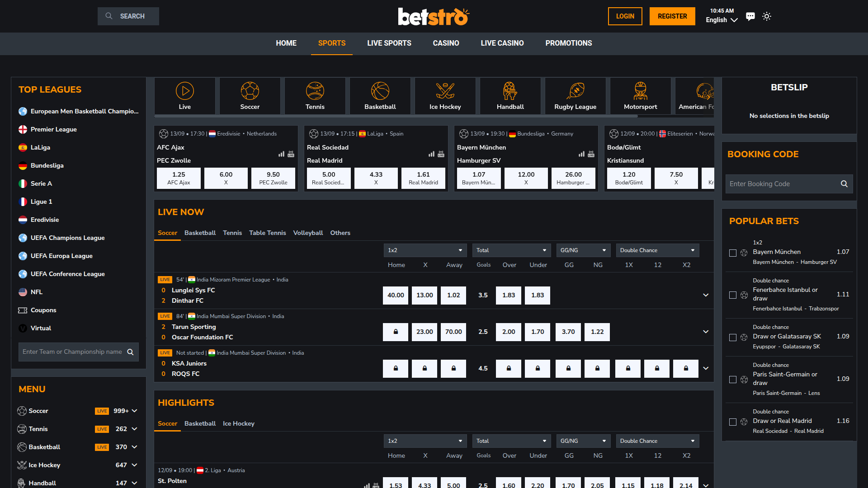Open the Premier League from Top Leagues
The image size is (868, 488).
click(53, 129)
